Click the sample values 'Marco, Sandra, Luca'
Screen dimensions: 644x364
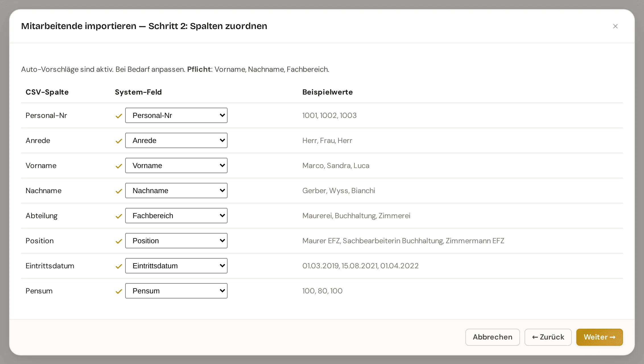(336, 165)
